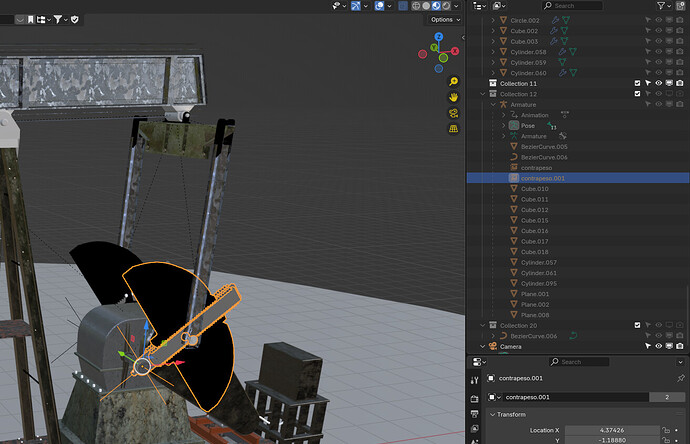This screenshot has height=444, width=690.
Task: Open properties options dropdown chevron
Action: point(680,362)
